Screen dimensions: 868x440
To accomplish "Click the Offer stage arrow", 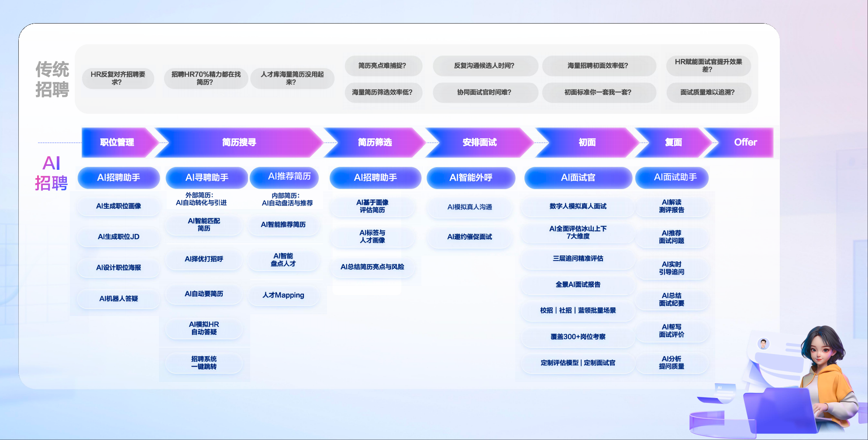I will point(745,142).
